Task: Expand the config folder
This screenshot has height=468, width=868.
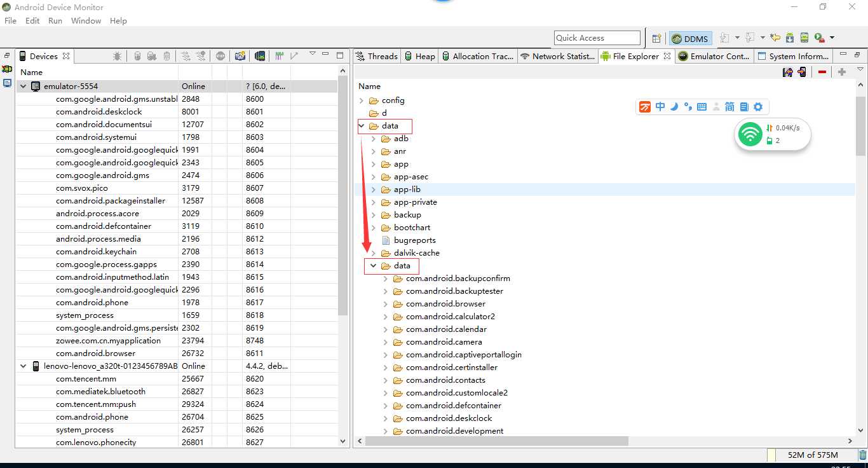Action: coord(361,100)
